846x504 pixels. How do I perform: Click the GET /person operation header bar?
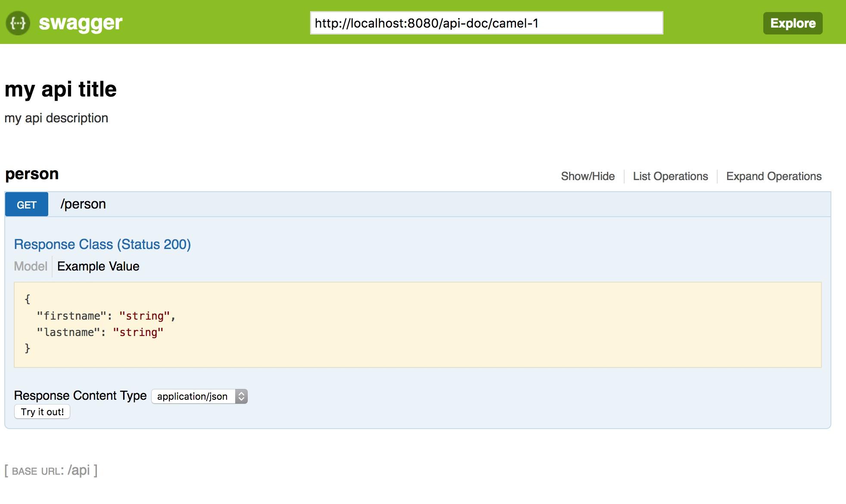431,204
